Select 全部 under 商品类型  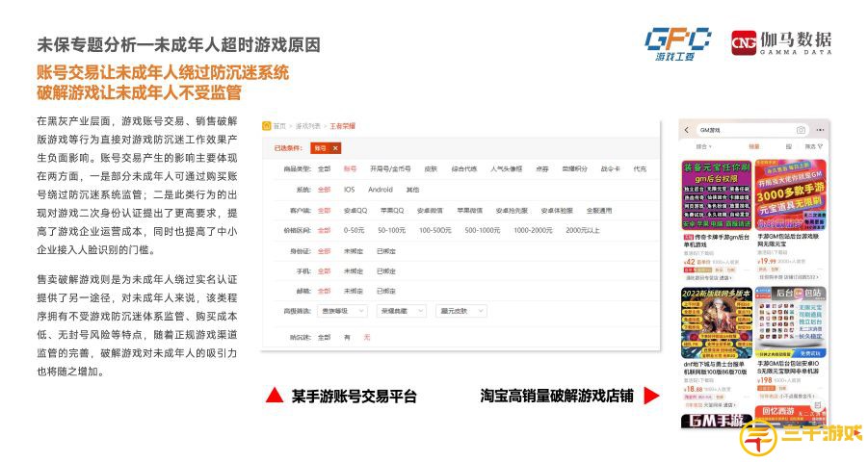point(324,168)
